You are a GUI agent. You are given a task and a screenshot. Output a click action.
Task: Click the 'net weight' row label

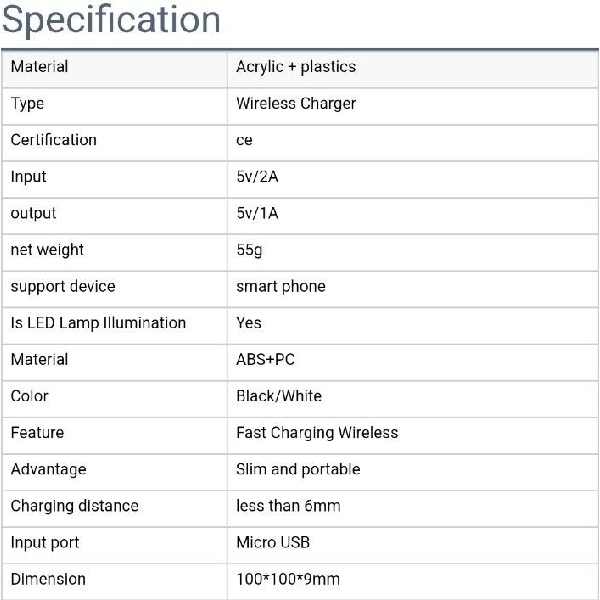(x=47, y=250)
